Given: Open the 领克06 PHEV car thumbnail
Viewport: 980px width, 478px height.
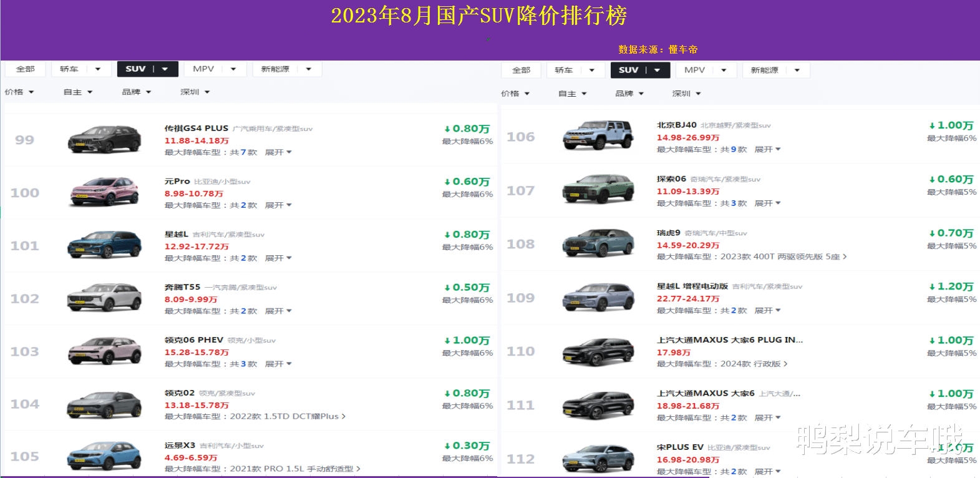Looking at the screenshot, I should [104, 351].
